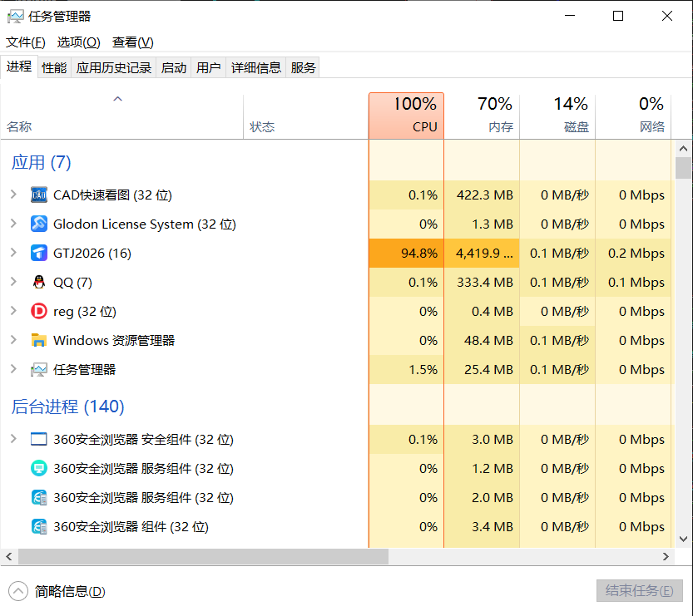Click the 48.4 MB memory cell
The width and height of the screenshot is (693, 616).
pos(482,341)
